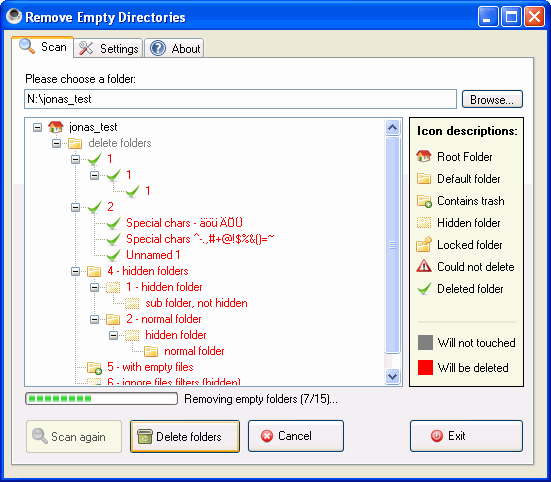
Task: Click the tree scrollbar down arrow
Action: coord(393,376)
